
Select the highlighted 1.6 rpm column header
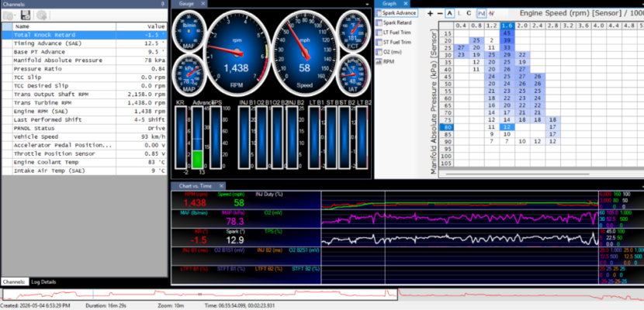coord(507,26)
